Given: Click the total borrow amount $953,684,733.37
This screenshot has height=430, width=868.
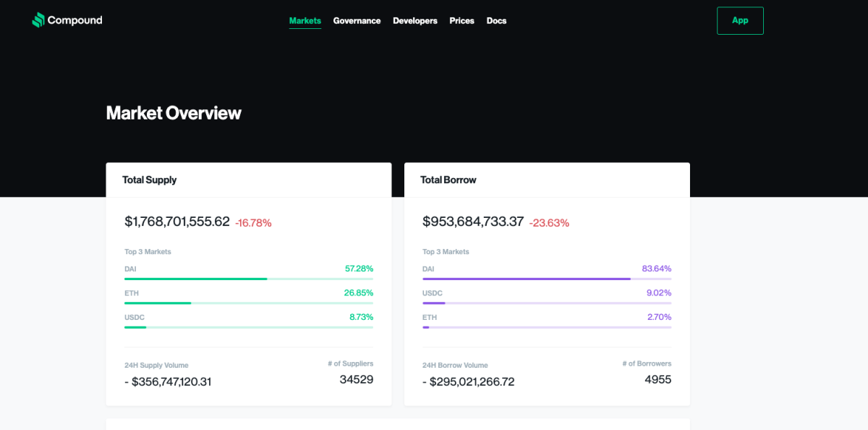Looking at the screenshot, I should click(473, 222).
